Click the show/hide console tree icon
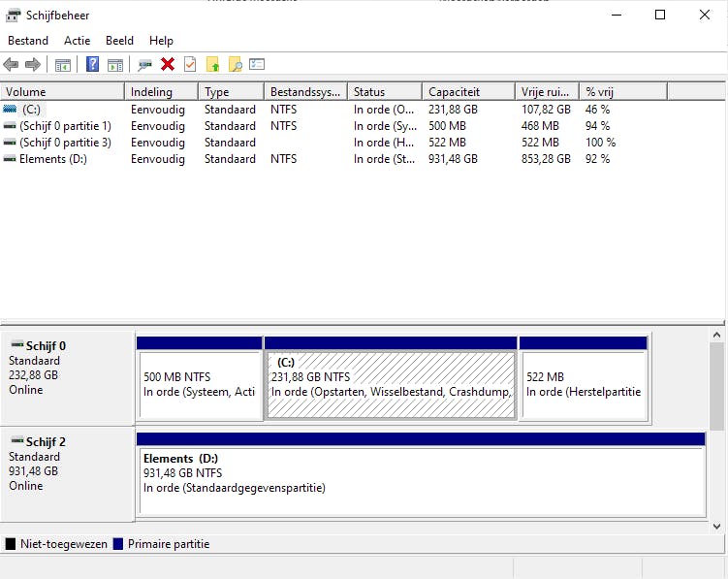 (63, 64)
